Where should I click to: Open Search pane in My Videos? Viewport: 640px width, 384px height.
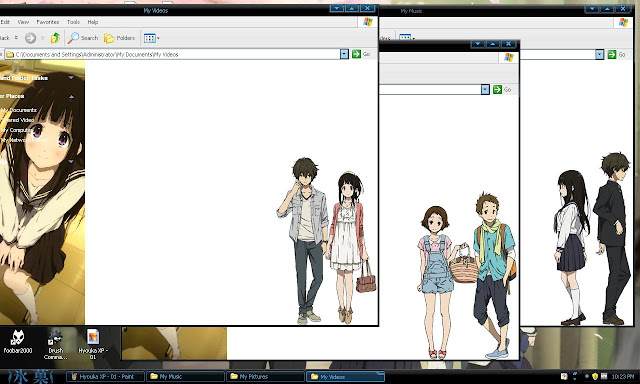click(x=83, y=38)
